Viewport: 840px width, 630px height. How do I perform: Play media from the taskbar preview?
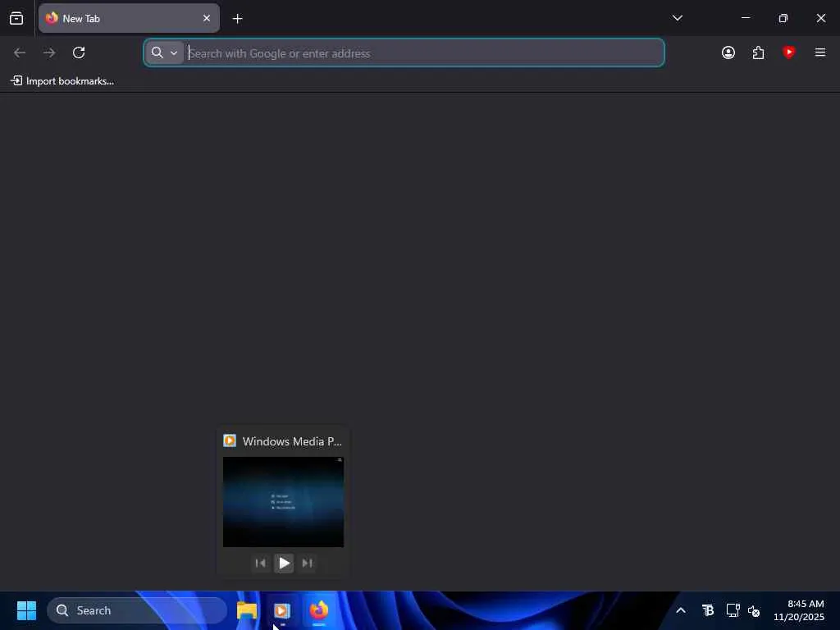284,563
